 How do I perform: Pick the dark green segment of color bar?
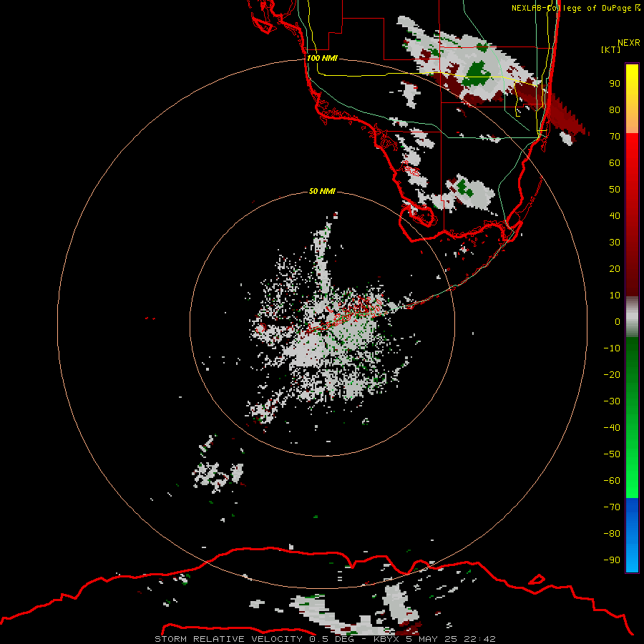pos(632,357)
